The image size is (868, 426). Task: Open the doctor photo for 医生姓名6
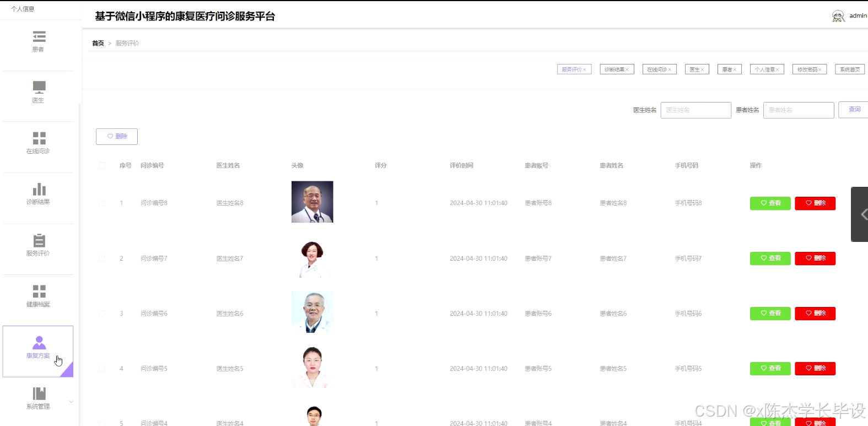(x=312, y=312)
